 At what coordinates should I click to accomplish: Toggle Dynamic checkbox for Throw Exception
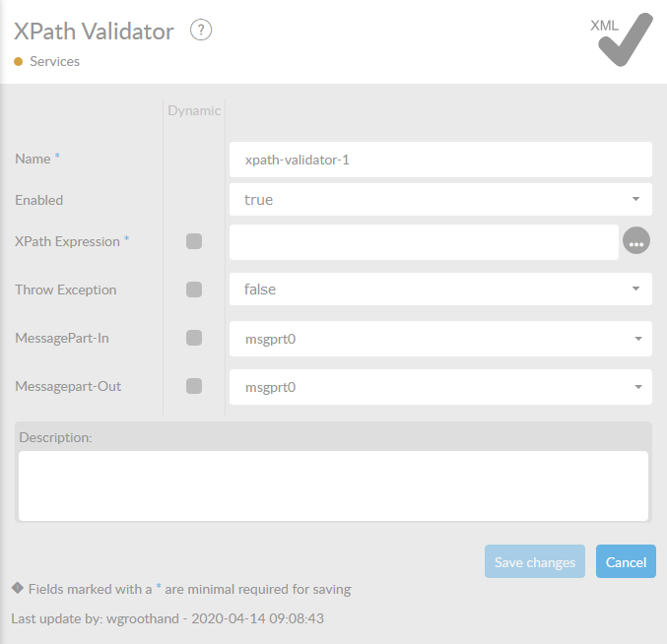(x=194, y=290)
